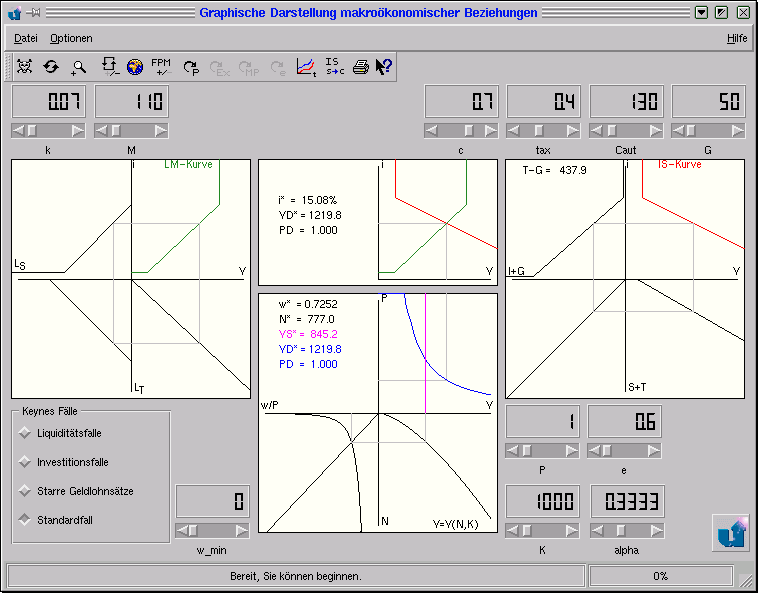Image resolution: width=758 pixels, height=593 pixels.
Task: Increase alpha with right slider arrow
Action: [x=657, y=531]
